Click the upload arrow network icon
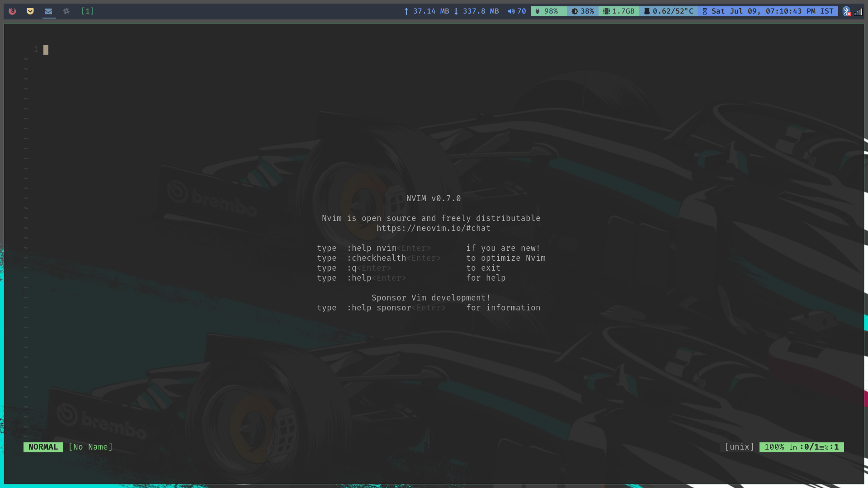This screenshot has height=488, width=868. (x=406, y=11)
